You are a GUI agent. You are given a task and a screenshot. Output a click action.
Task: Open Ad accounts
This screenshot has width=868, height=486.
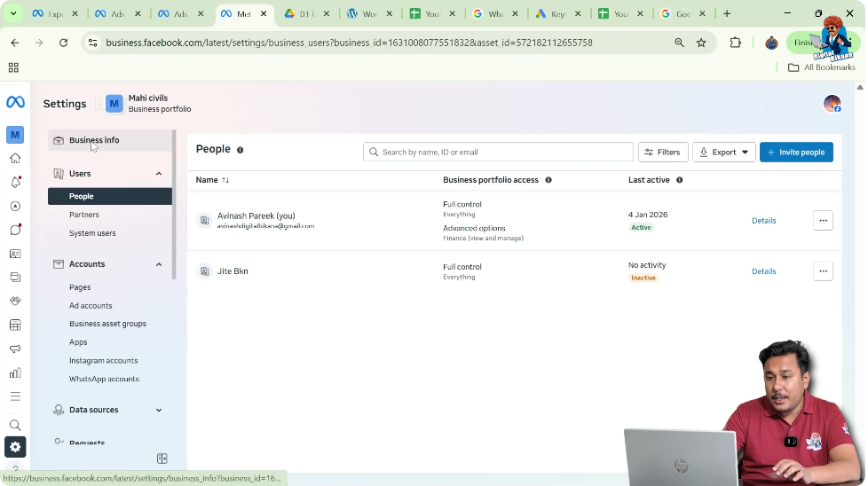point(91,306)
